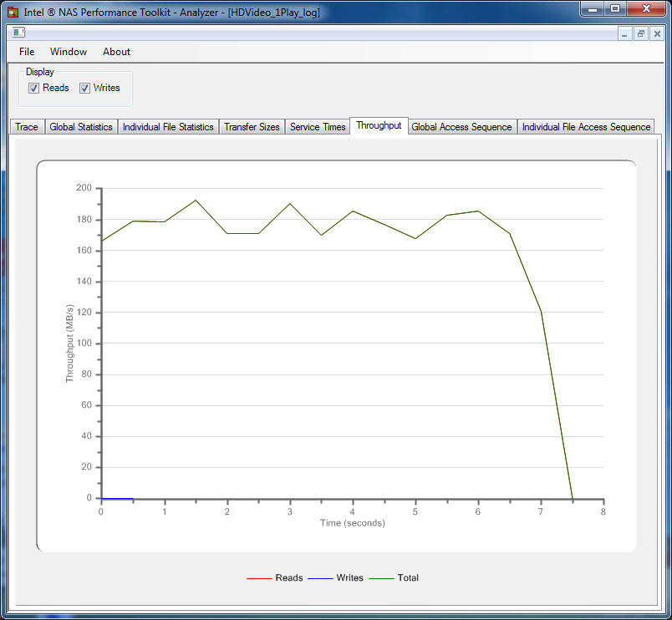Click the chart point at 7 seconds, 120 MB/s
This screenshot has width=672, height=620.
click(x=542, y=312)
